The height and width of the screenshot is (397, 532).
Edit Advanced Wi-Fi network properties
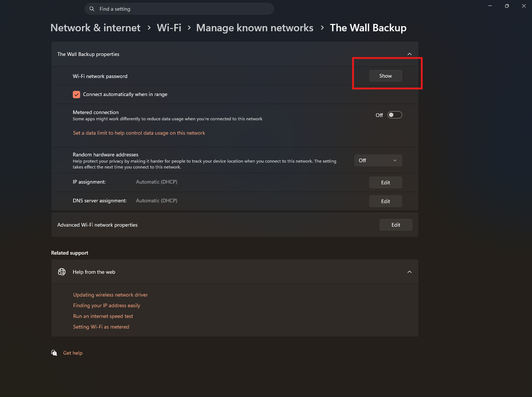pyautogui.click(x=396, y=225)
